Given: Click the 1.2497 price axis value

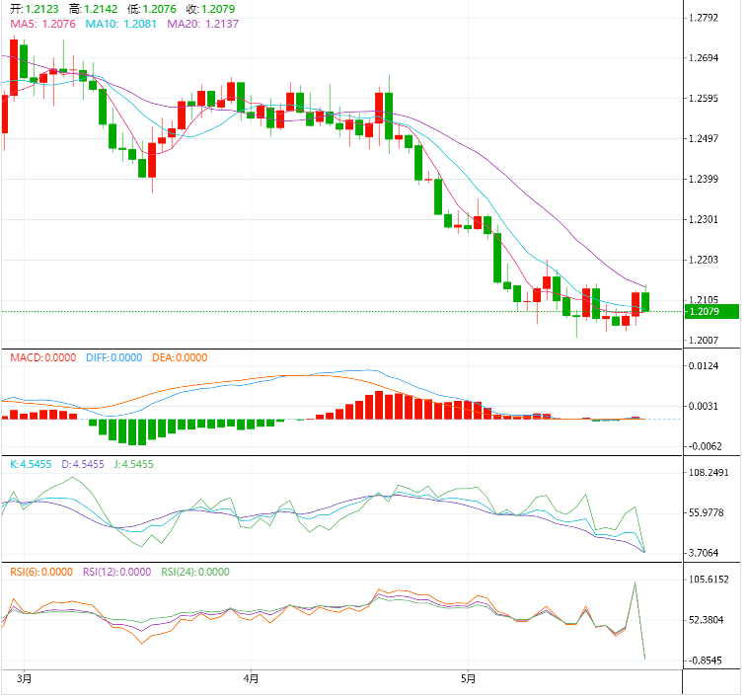Looking at the screenshot, I should click(704, 139).
